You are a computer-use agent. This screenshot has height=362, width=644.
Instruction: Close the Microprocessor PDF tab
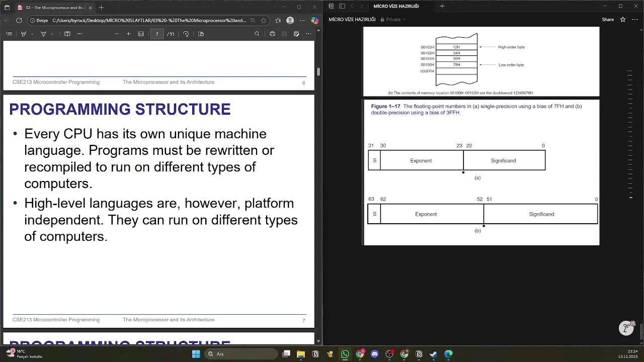tap(91, 8)
